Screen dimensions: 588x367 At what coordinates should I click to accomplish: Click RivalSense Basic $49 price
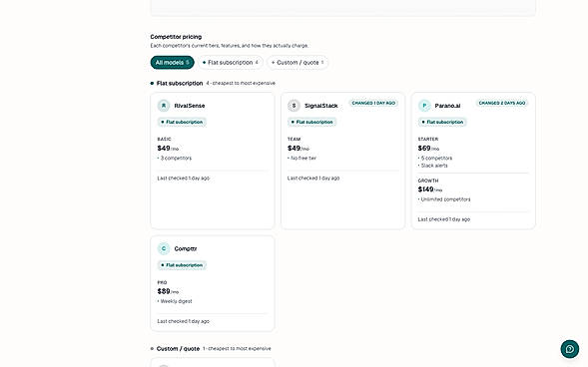168,149
